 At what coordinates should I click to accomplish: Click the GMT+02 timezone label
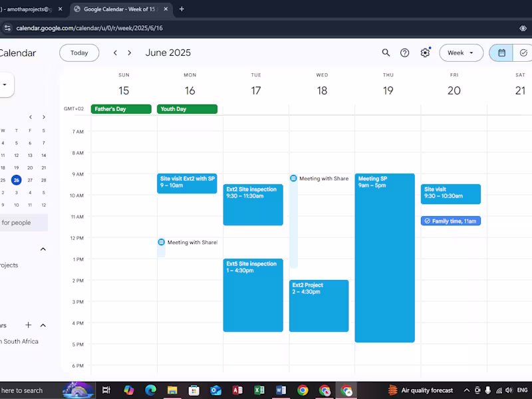(x=74, y=108)
